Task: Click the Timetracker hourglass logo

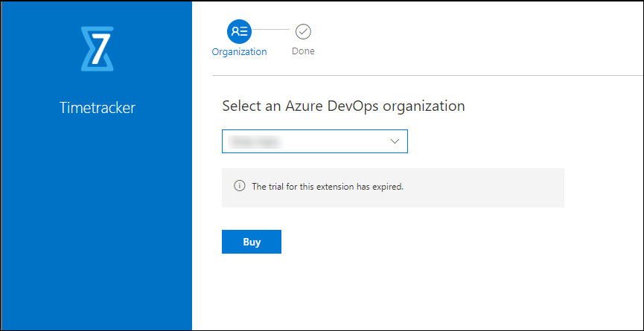Action: (x=98, y=49)
